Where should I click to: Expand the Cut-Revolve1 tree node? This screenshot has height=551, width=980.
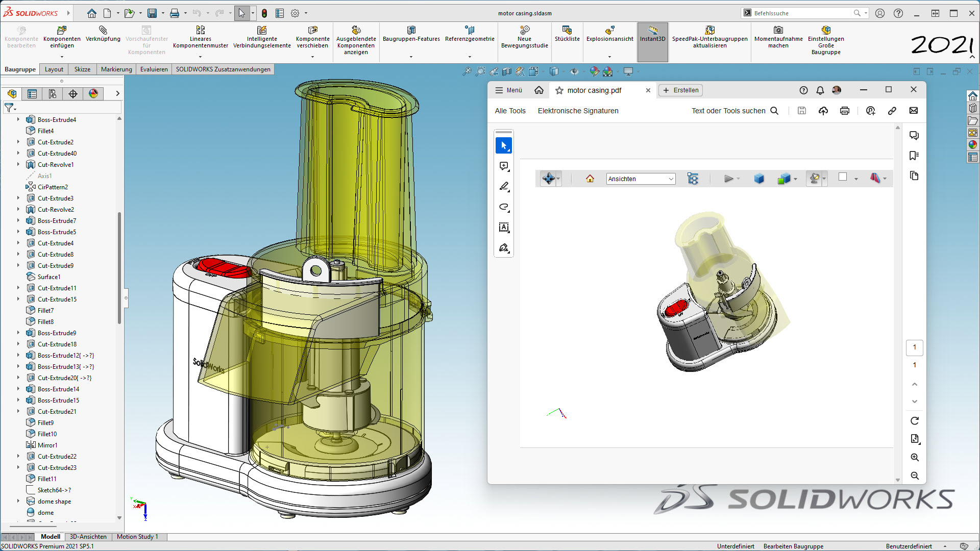[18, 164]
